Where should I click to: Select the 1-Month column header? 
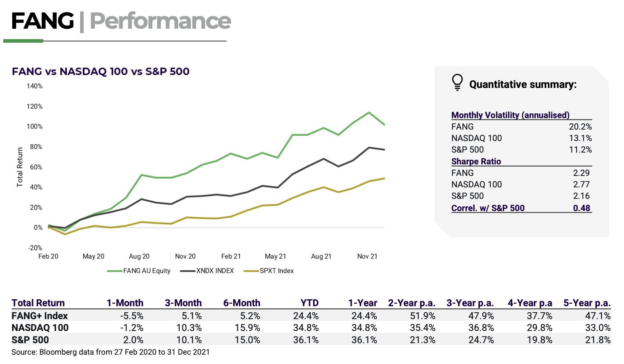tap(125, 303)
